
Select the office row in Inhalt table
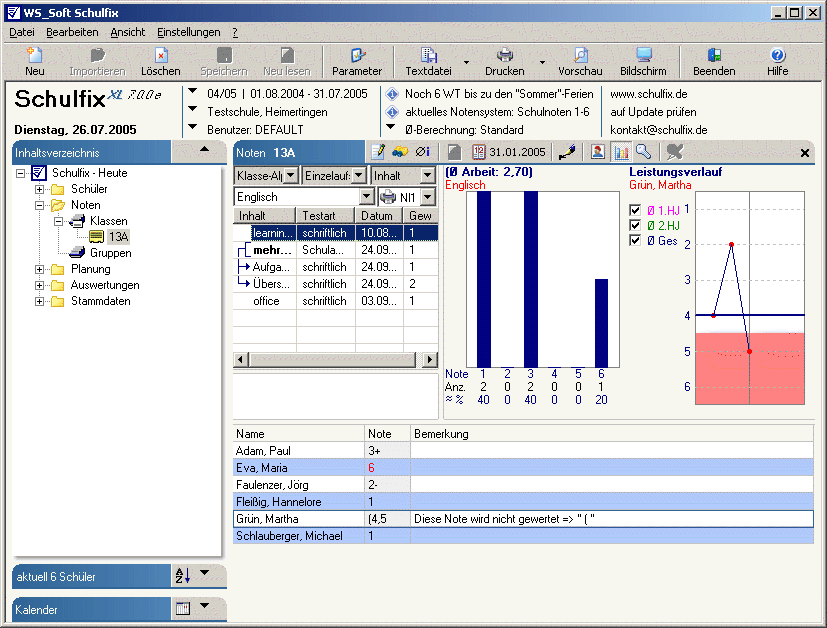point(335,301)
